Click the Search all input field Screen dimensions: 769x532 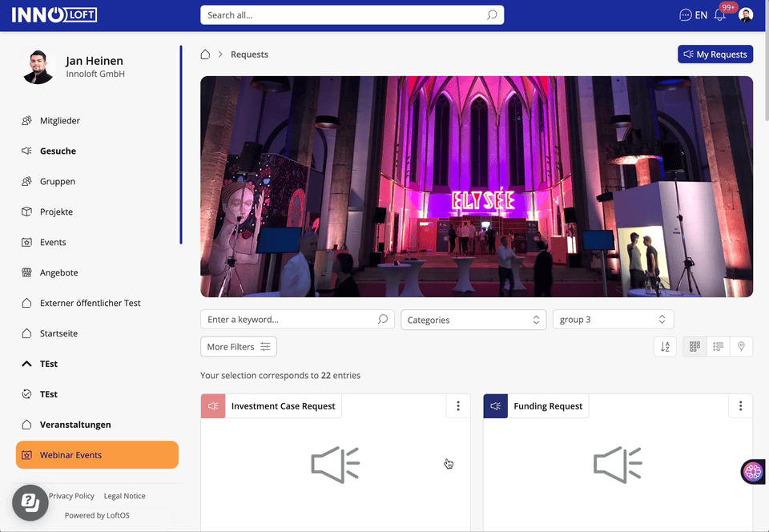pos(344,15)
